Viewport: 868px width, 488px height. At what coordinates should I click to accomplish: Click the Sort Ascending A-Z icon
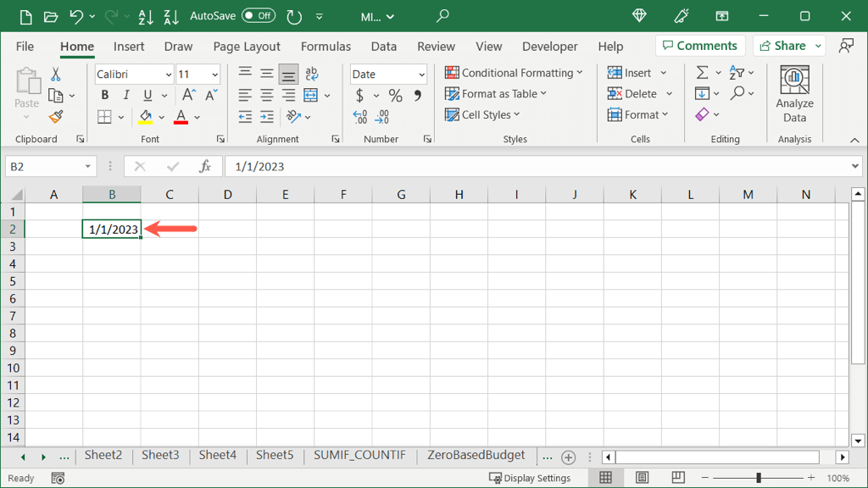pos(145,16)
